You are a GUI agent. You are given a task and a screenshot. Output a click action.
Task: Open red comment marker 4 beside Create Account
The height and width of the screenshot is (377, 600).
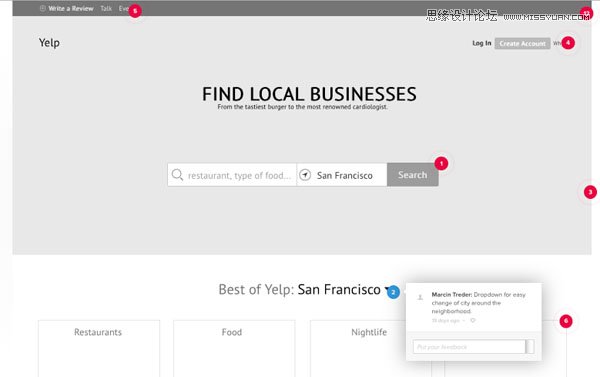click(x=568, y=42)
